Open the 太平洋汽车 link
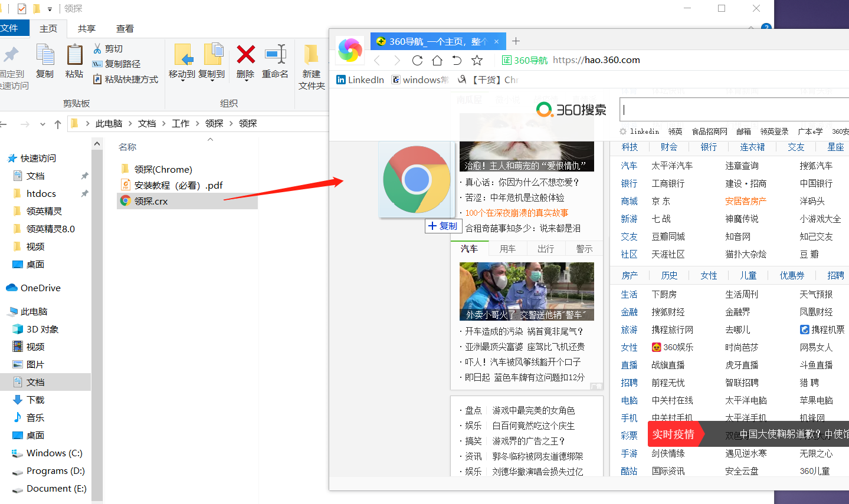This screenshot has height=504, width=849. [672, 166]
